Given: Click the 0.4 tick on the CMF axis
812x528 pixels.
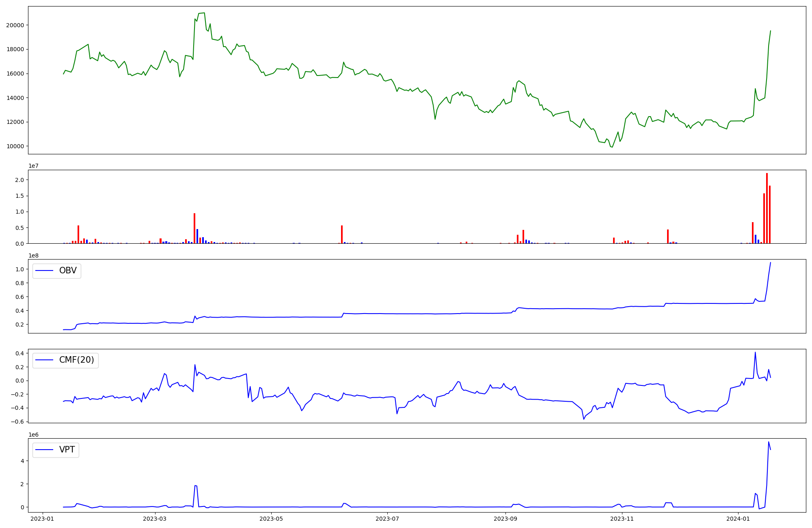Looking at the screenshot, I should click(x=19, y=353).
